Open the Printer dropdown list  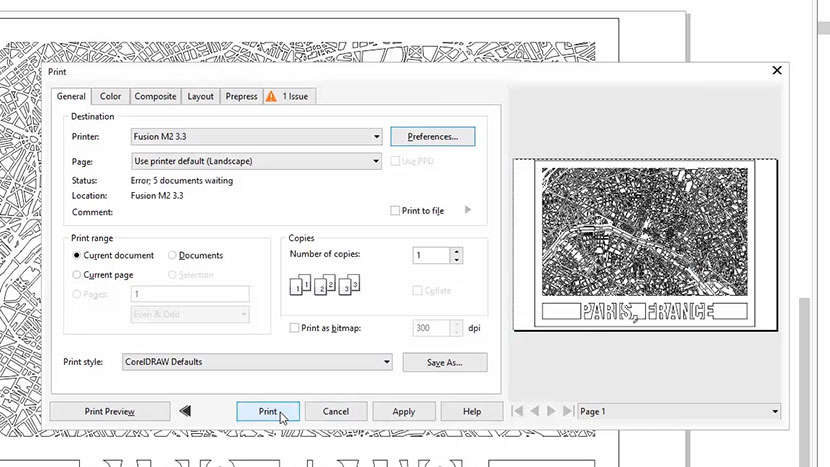pos(376,136)
